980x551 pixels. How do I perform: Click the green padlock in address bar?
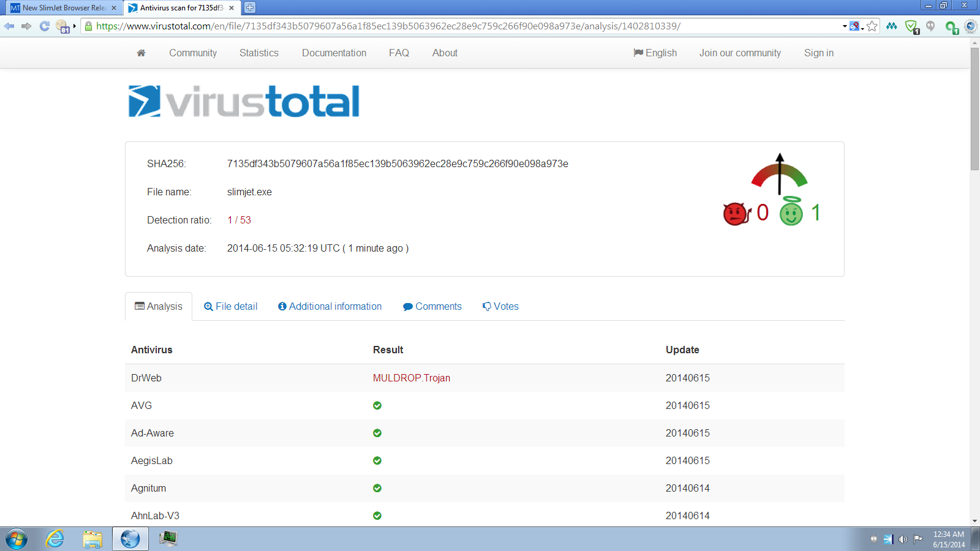88,26
